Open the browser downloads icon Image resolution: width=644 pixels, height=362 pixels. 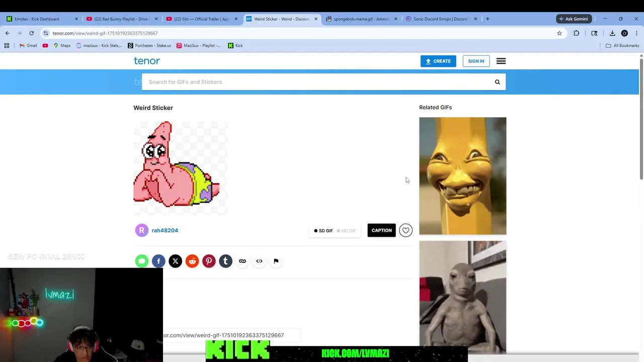pos(612,33)
